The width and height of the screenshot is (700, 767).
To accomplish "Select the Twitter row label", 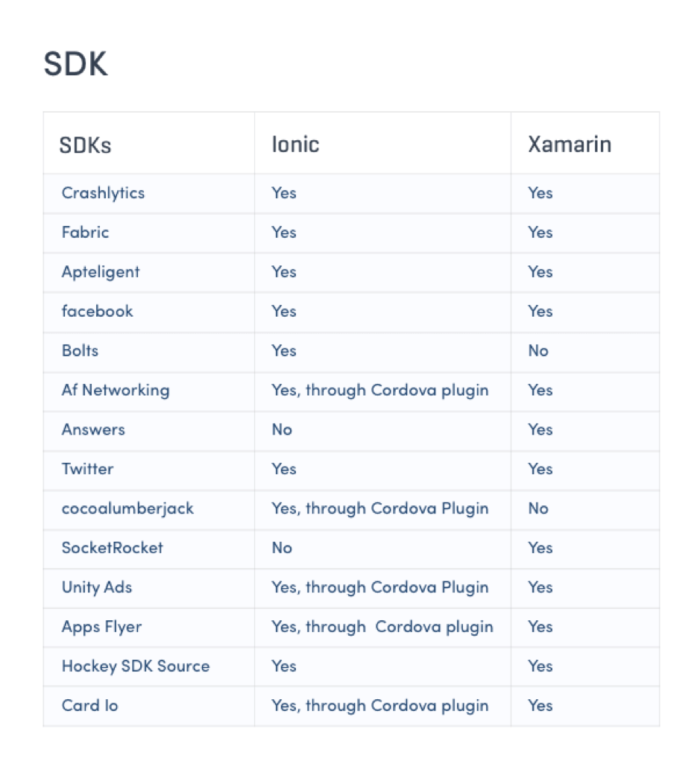I will click(87, 469).
